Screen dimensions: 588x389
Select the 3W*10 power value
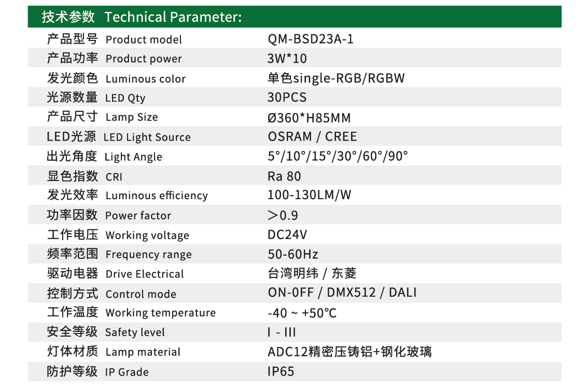[287, 59]
